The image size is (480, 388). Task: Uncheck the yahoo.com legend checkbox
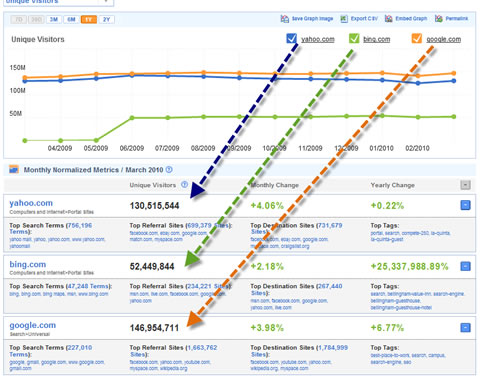291,39
